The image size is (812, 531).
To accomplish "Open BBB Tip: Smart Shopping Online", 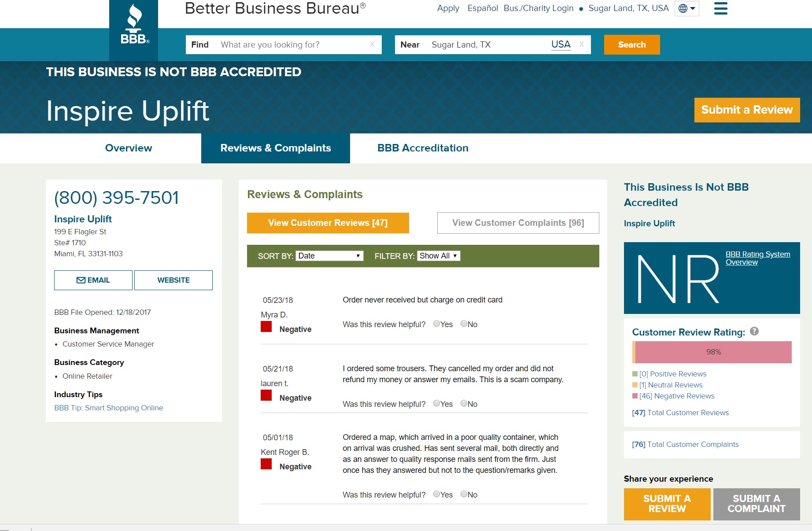I will point(109,408).
